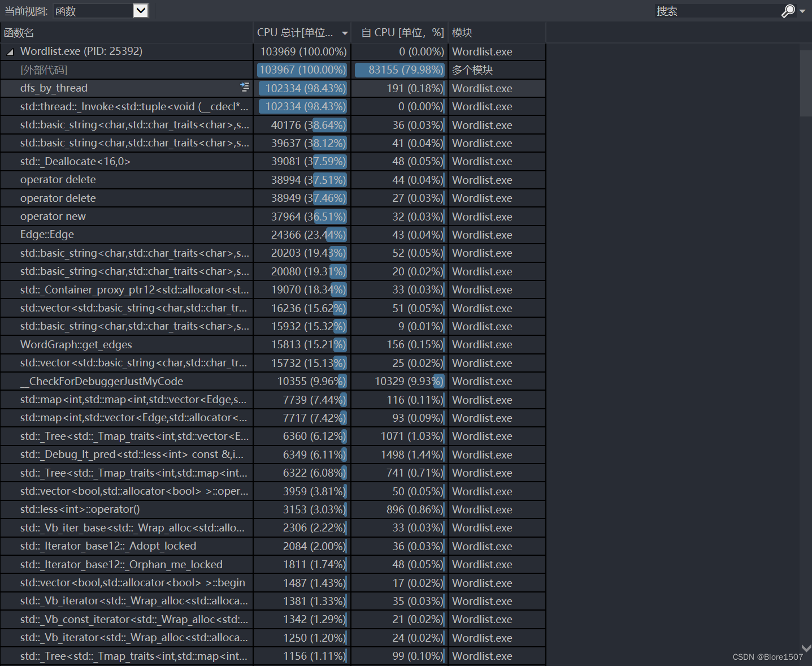Click the 37964 (36.51%) CPU cell
The width and height of the screenshot is (812, 666).
[x=303, y=217]
